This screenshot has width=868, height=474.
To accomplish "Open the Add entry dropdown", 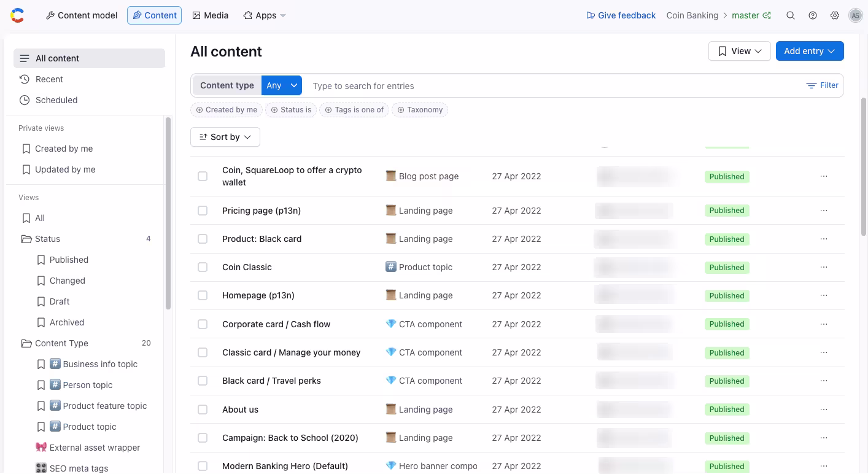I will coord(810,51).
